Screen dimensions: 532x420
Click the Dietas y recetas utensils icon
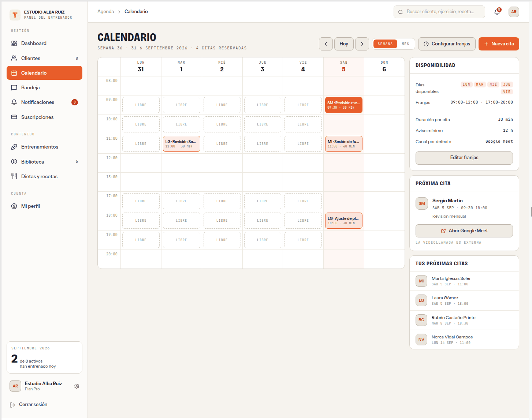(14, 176)
